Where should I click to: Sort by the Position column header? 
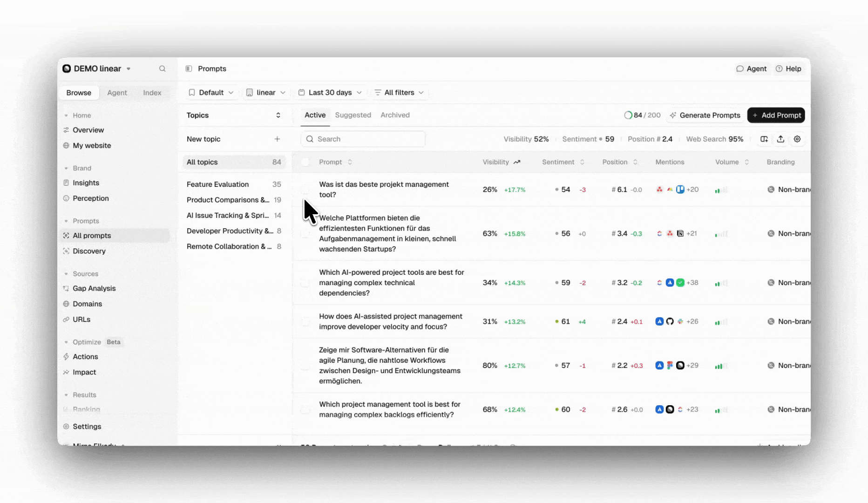tap(620, 162)
